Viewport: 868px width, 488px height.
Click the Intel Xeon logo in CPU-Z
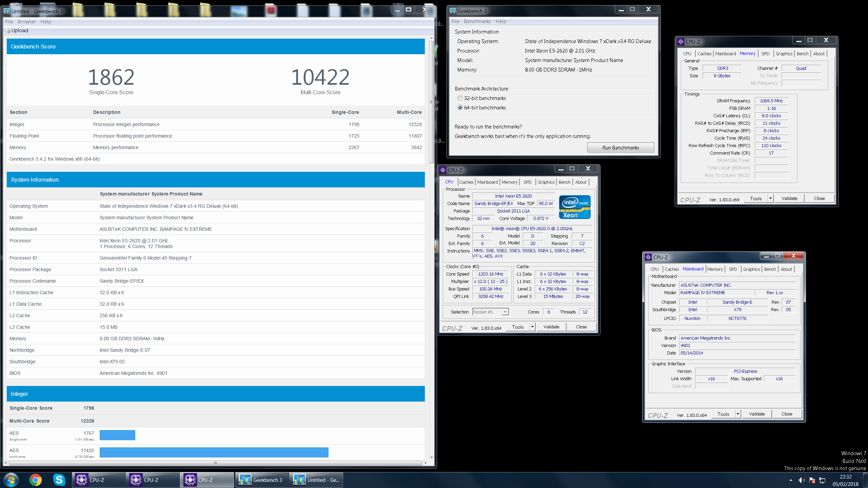(x=575, y=207)
